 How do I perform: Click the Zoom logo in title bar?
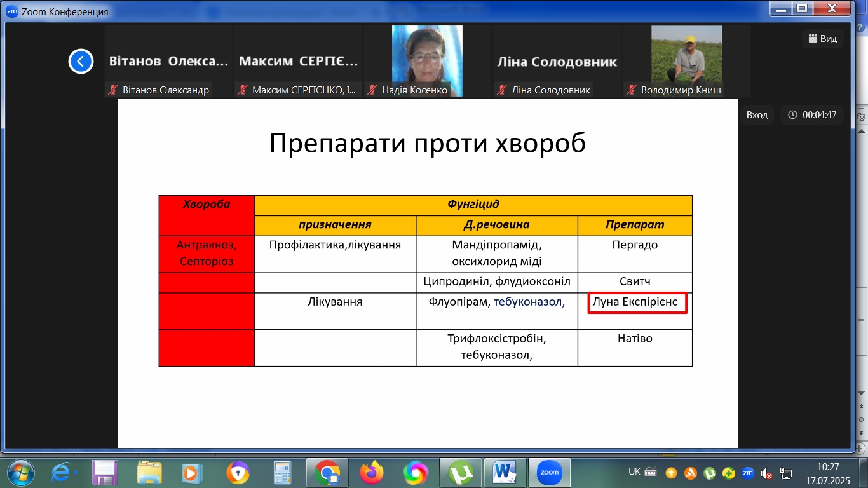(11, 11)
